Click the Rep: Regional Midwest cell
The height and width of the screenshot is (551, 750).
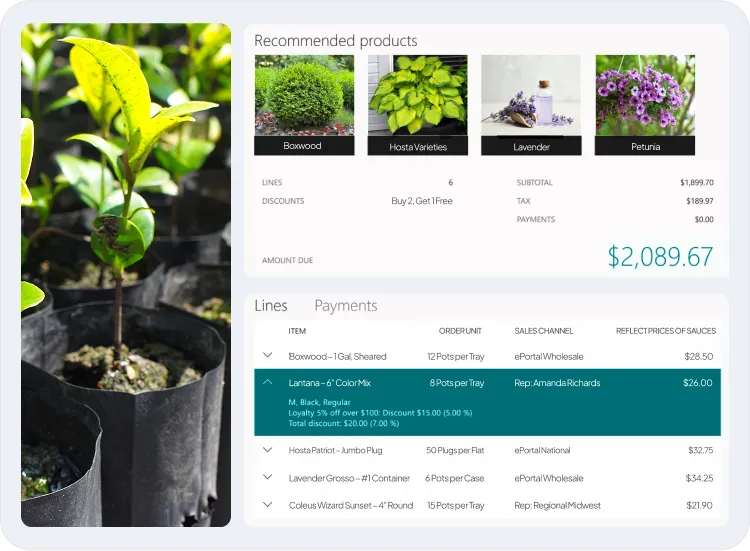point(557,505)
